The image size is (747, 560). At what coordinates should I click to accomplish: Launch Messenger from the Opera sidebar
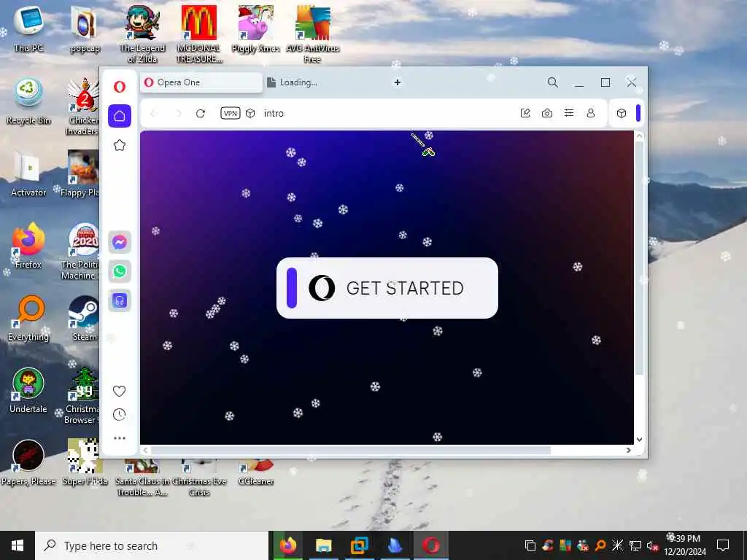[120, 242]
